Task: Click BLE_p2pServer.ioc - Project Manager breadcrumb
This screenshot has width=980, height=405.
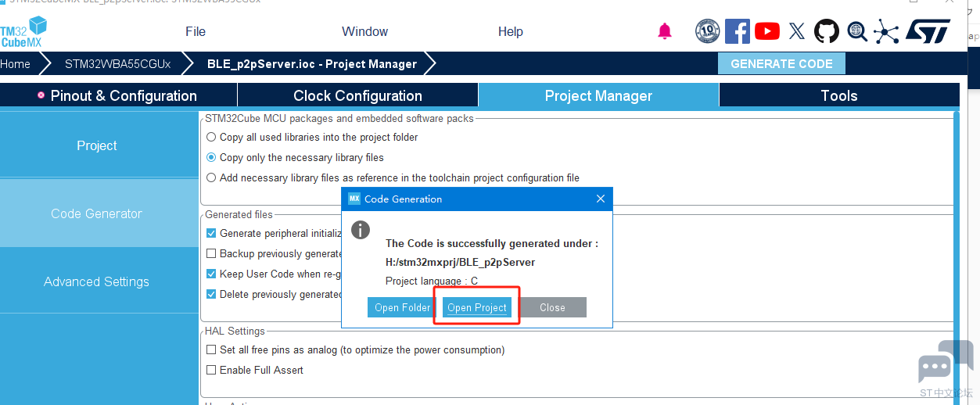Action: click(x=312, y=64)
